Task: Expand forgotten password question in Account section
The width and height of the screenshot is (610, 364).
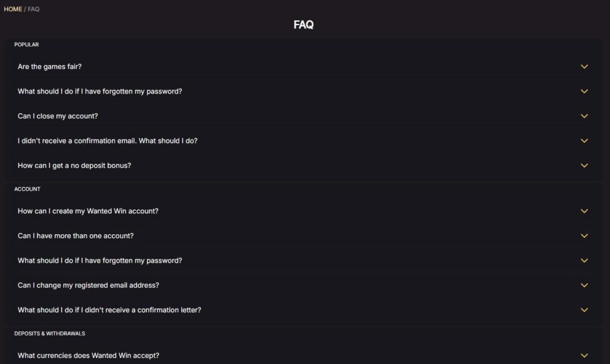Action: click(x=99, y=260)
